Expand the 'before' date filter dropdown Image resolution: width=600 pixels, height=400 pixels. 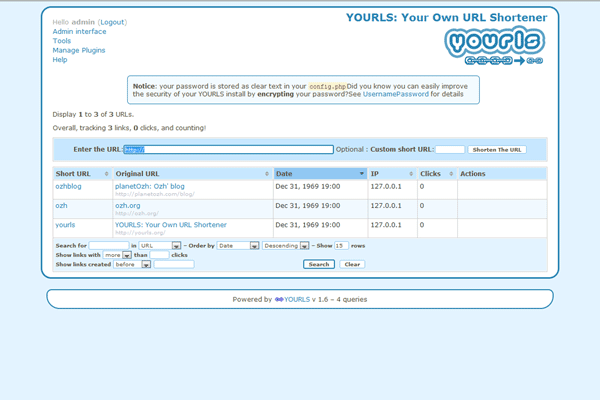132,265
